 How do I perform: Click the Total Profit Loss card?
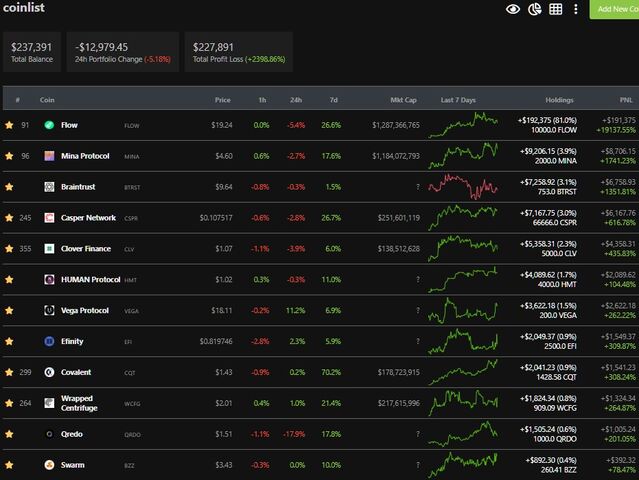pos(239,52)
